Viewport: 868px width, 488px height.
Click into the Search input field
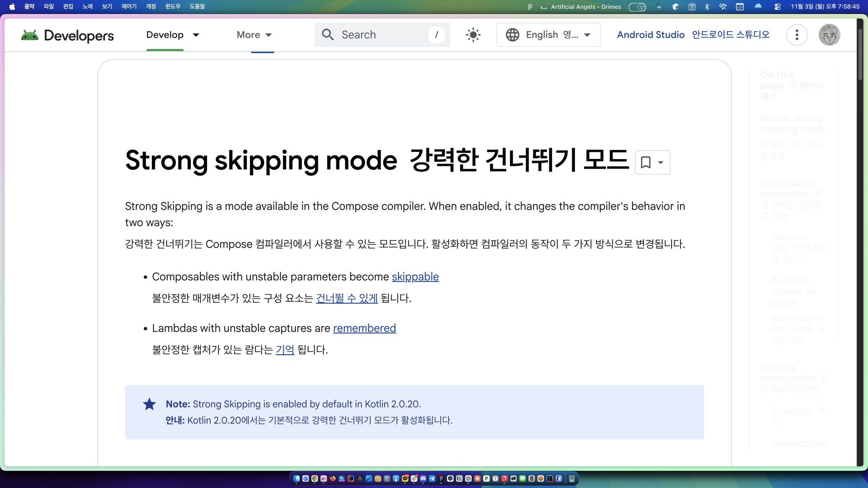coord(382,35)
